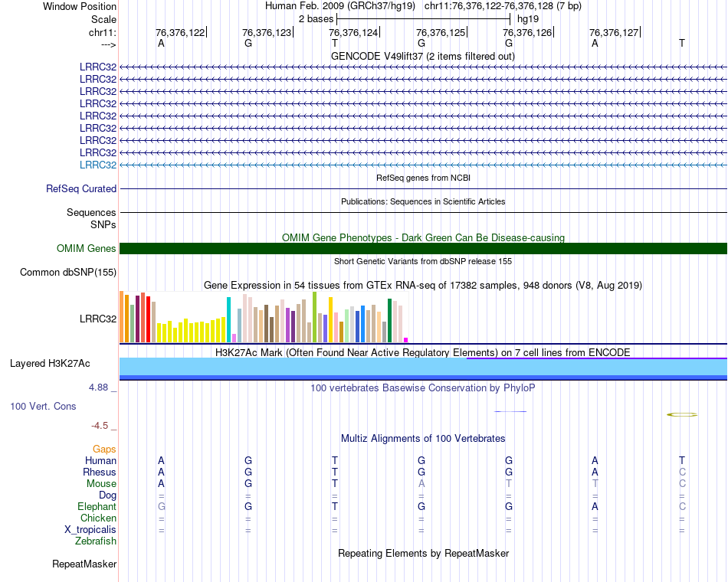728x582 pixels.
Task: Click the Multiz Alignments of 100 Vertebrates title
Action: tap(423, 438)
